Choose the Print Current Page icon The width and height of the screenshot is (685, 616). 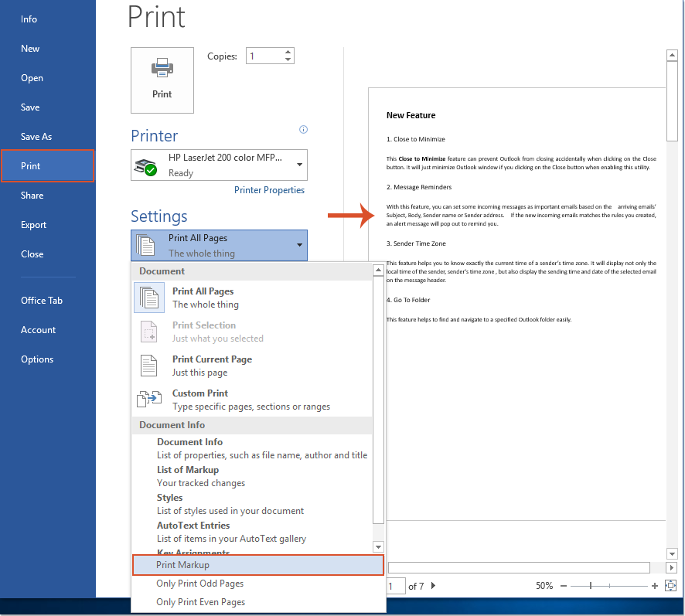(x=148, y=365)
